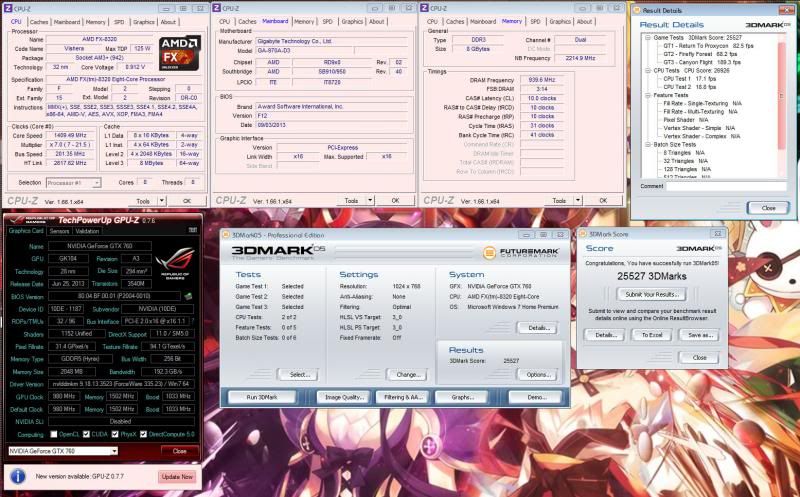Screen dimensions: 800x497
Task: Click the 3DMark05 window title icon
Action: pos(226,235)
